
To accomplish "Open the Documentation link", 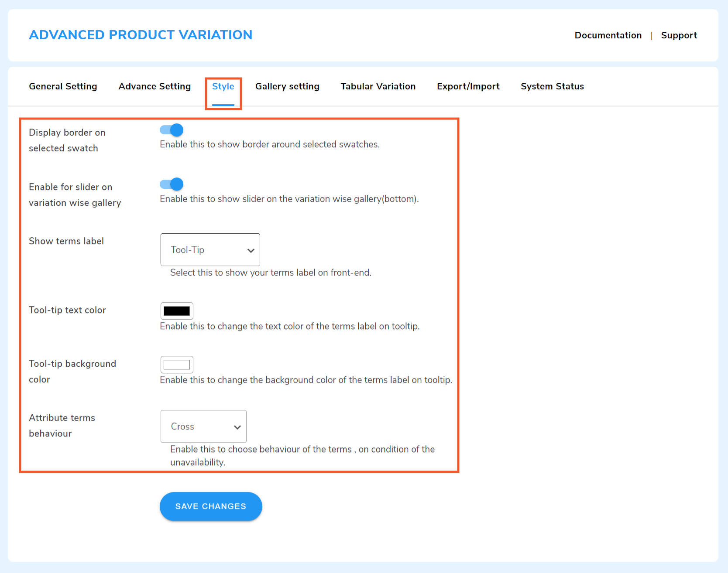I will pyautogui.click(x=608, y=35).
